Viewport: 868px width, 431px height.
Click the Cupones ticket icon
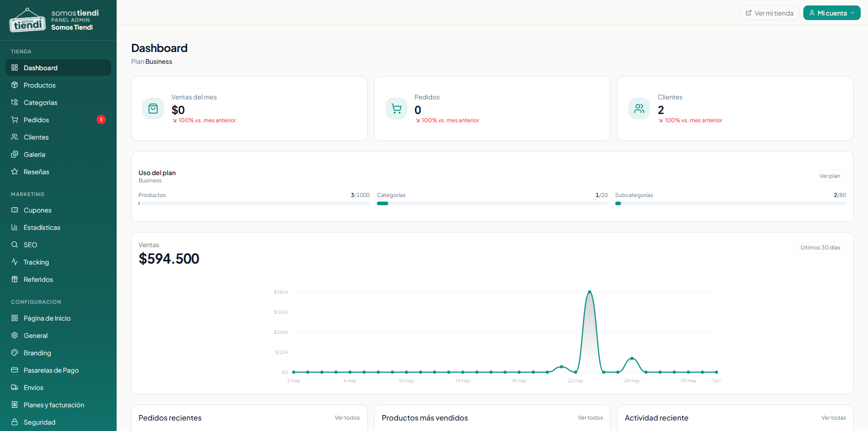tap(15, 210)
